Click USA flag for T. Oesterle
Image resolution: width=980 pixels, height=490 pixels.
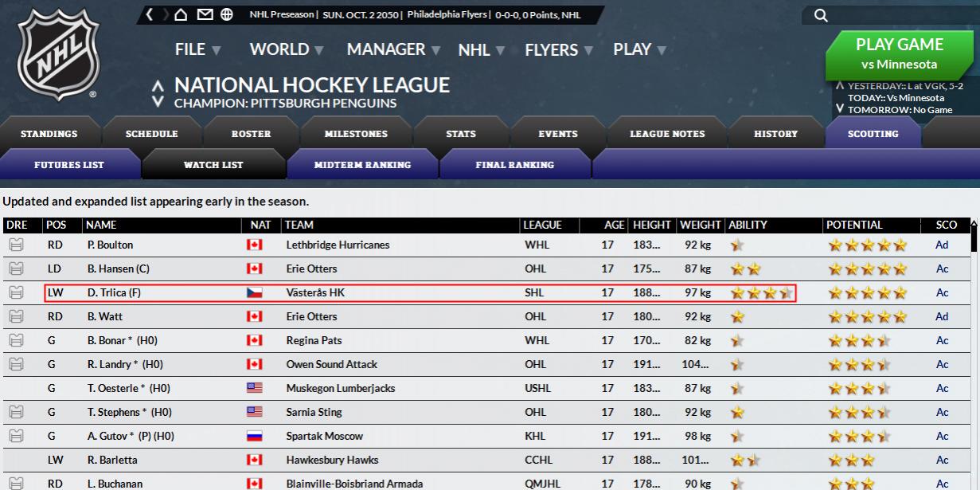(x=255, y=388)
